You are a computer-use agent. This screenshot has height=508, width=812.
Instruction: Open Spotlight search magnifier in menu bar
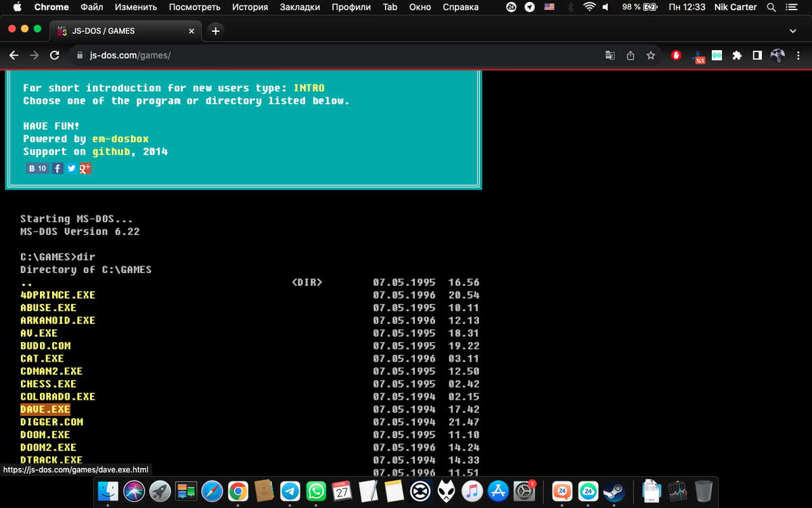[771, 7]
